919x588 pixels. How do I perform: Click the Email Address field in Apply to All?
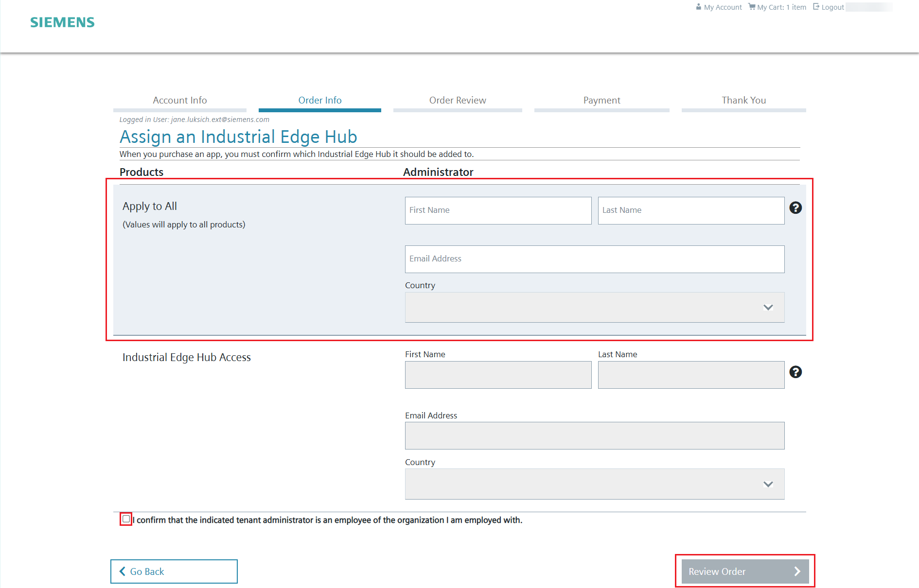(594, 259)
